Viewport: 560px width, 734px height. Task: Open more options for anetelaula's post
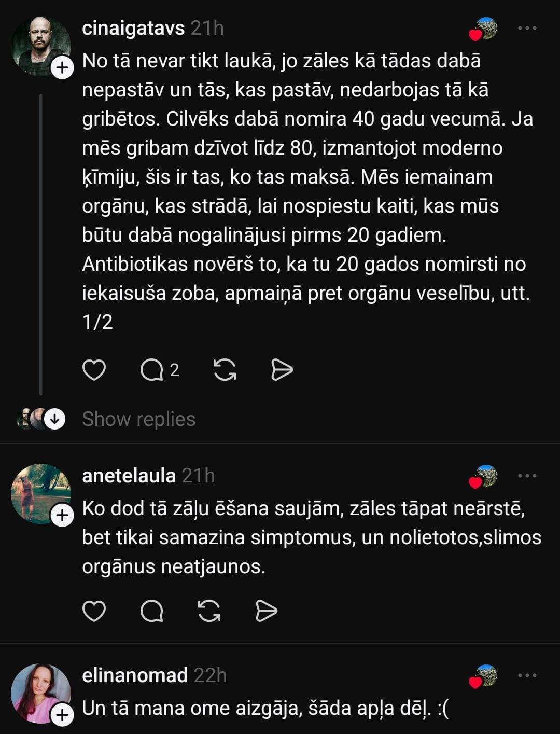527,476
